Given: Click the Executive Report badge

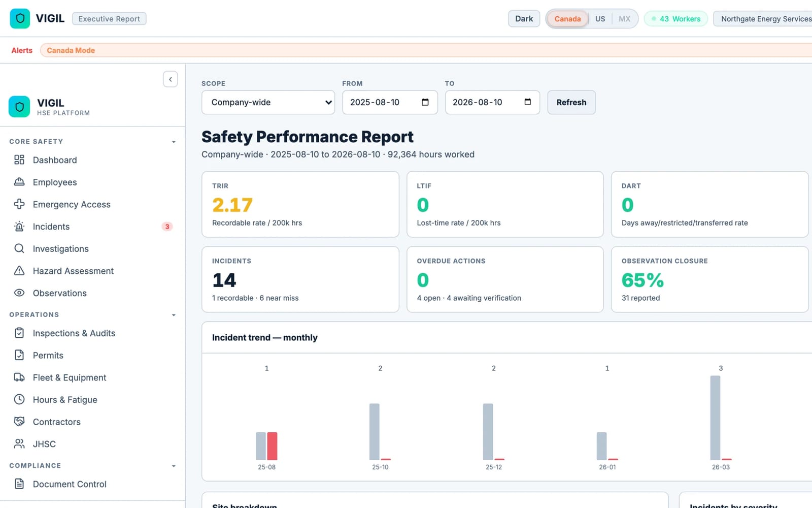Looking at the screenshot, I should click(x=109, y=19).
